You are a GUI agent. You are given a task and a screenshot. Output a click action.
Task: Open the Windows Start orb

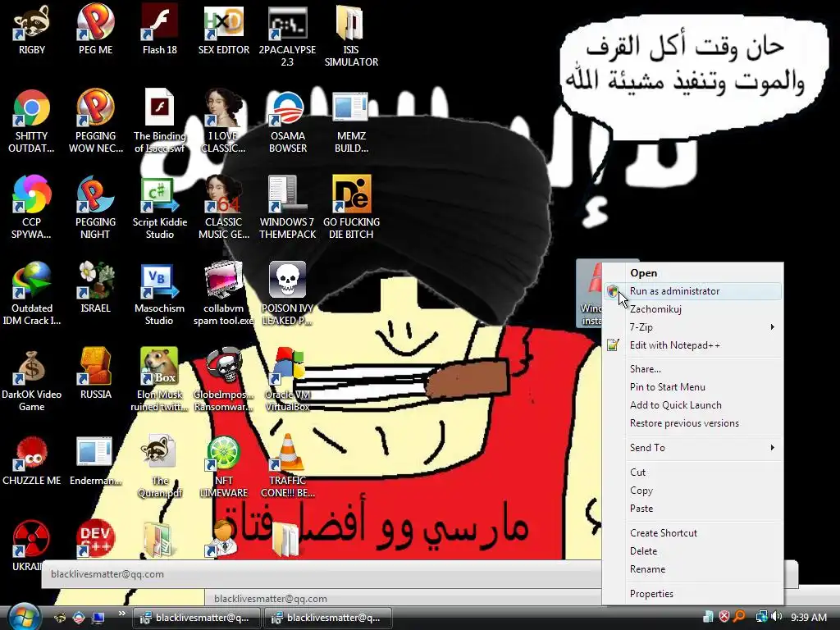point(24,617)
